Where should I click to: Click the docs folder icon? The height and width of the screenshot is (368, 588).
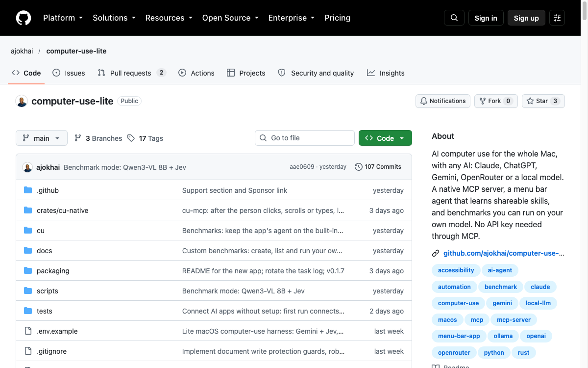pos(28,251)
